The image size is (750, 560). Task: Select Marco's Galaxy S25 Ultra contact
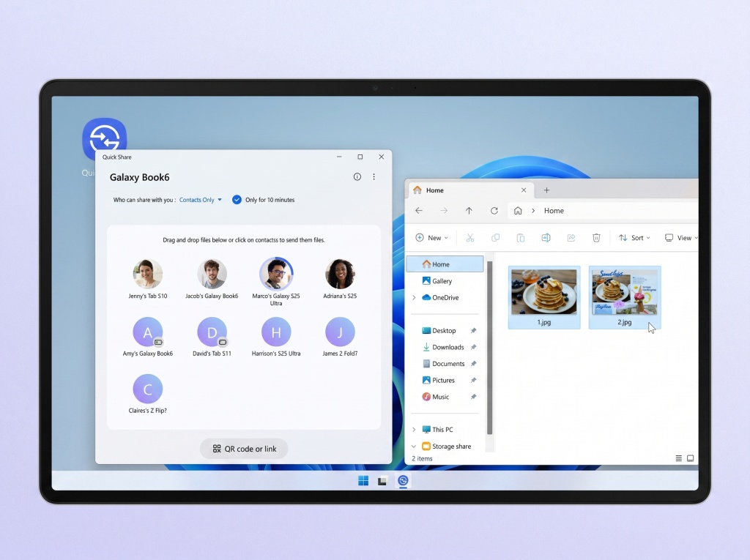[276, 282]
